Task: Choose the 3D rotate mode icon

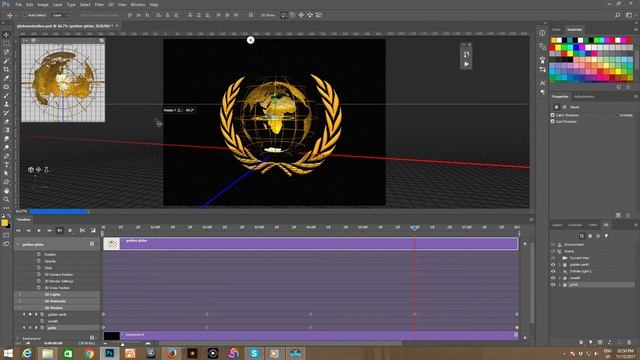Action: click(284, 15)
